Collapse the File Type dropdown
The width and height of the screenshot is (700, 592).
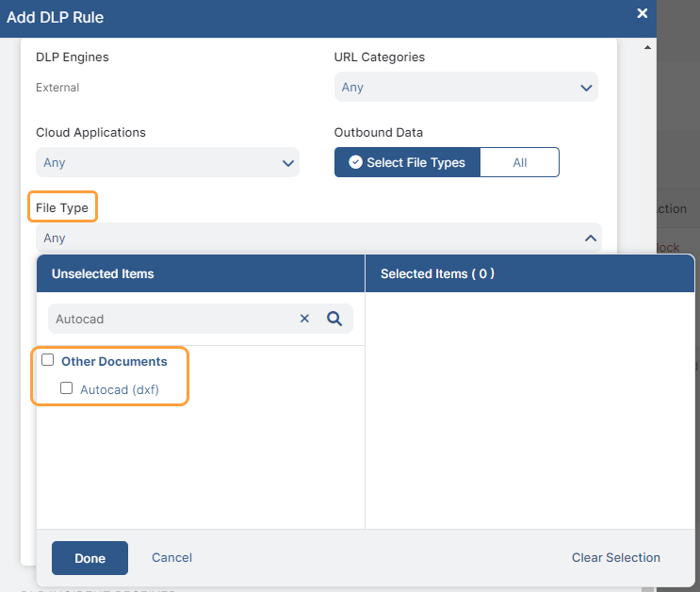pos(590,238)
